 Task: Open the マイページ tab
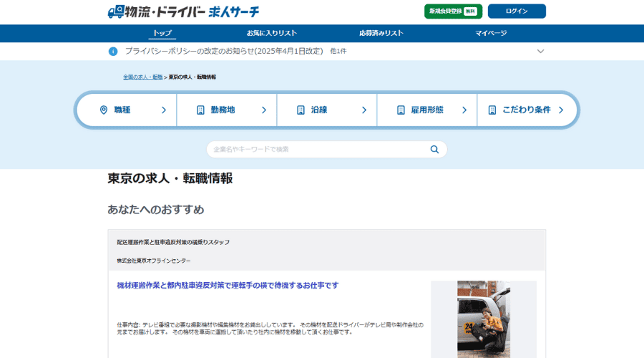[x=491, y=34]
